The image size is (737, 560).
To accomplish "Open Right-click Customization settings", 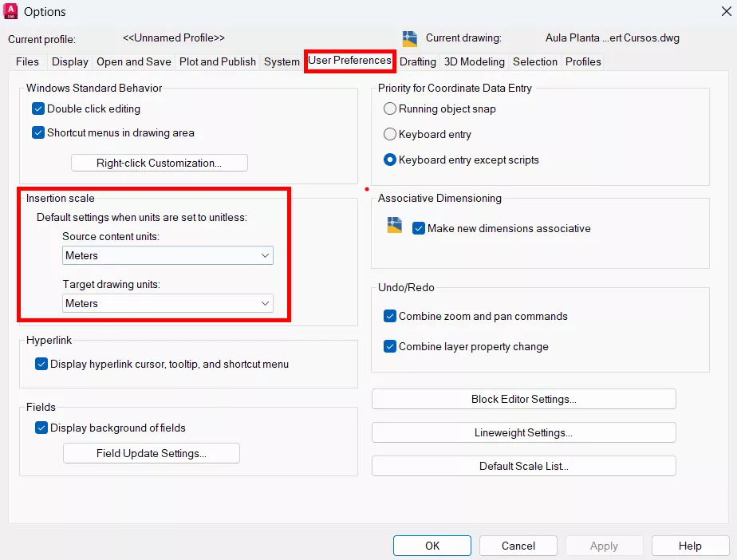I will (x=160, y=163).
